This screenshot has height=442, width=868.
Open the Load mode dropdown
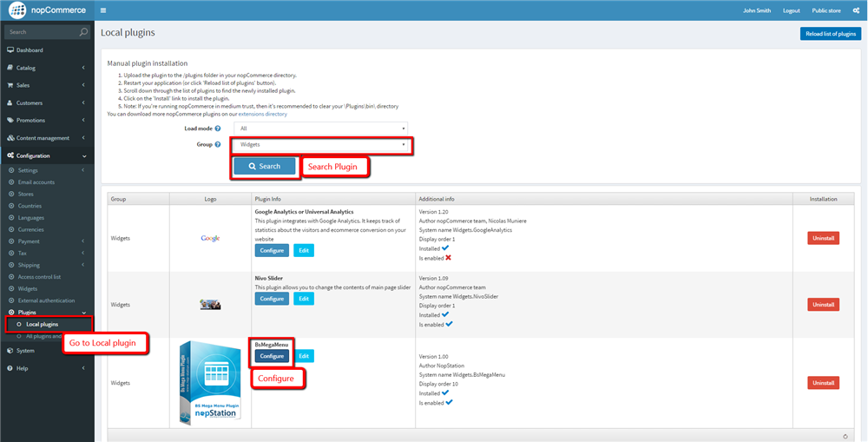[x=320, y=129]
